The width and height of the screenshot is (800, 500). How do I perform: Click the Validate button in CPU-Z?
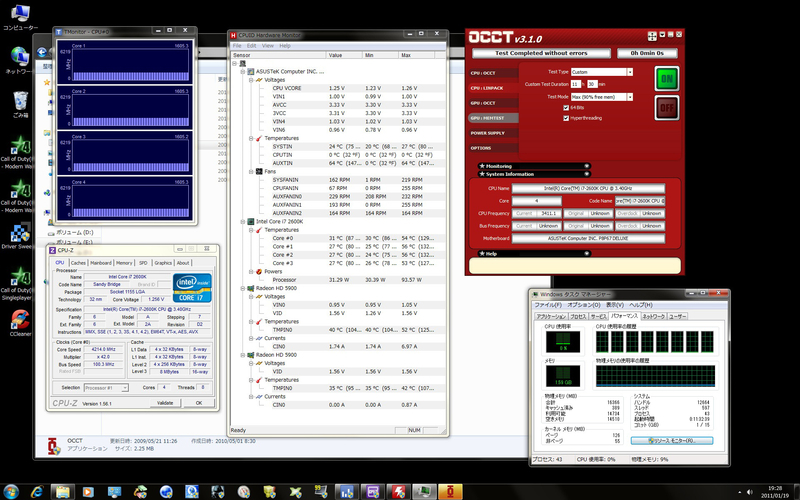pos(165,403)
